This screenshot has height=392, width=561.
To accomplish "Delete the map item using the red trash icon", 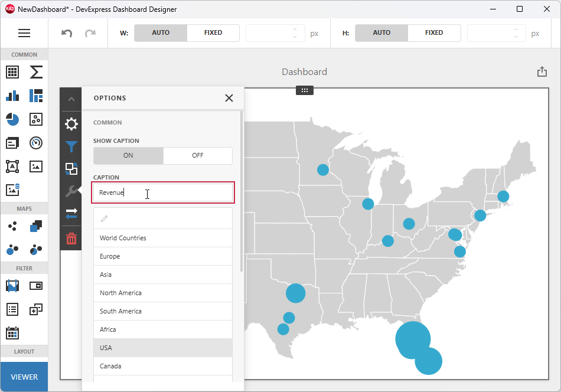I will click(71, 239).
